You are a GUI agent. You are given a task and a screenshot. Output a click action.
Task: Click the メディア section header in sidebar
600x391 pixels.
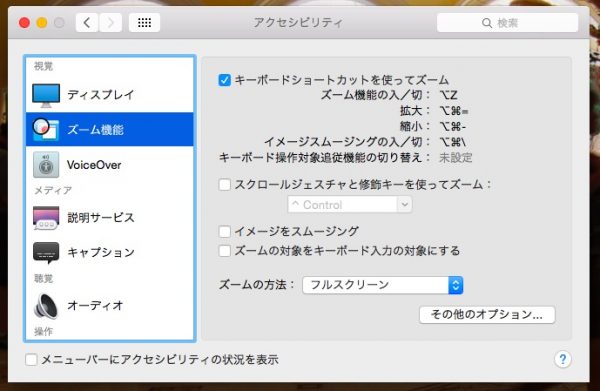(53, 191)
